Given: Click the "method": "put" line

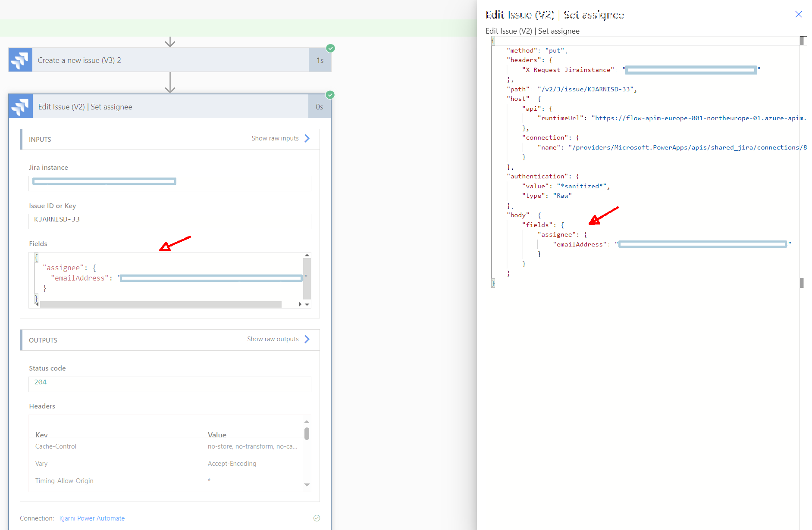Looking at the screenshot, I should [x=537, y=50].
